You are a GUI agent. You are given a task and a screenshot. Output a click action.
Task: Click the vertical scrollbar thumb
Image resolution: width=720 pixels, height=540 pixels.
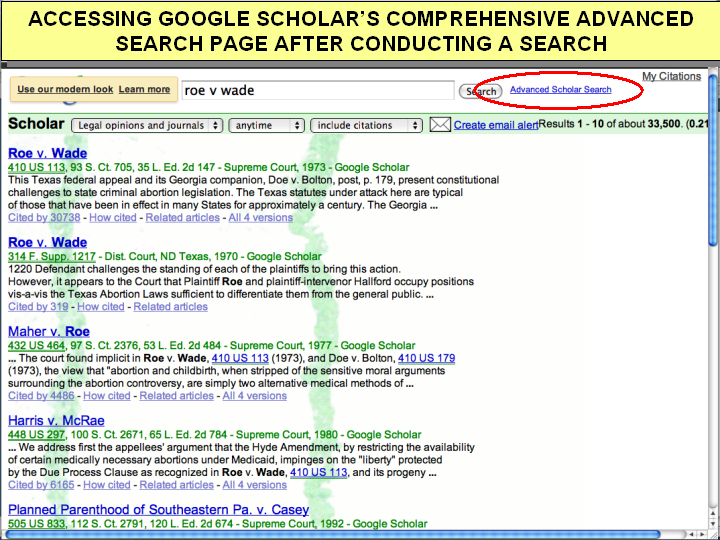point(713,161)
